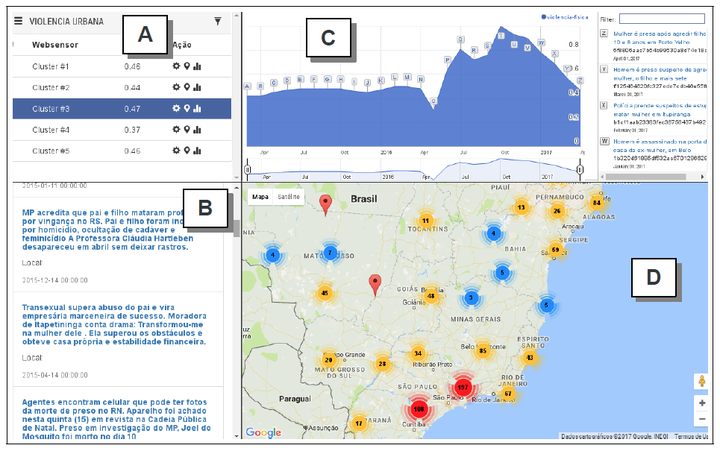Click the filter funnel icon in cluster panel

point(218,21)
